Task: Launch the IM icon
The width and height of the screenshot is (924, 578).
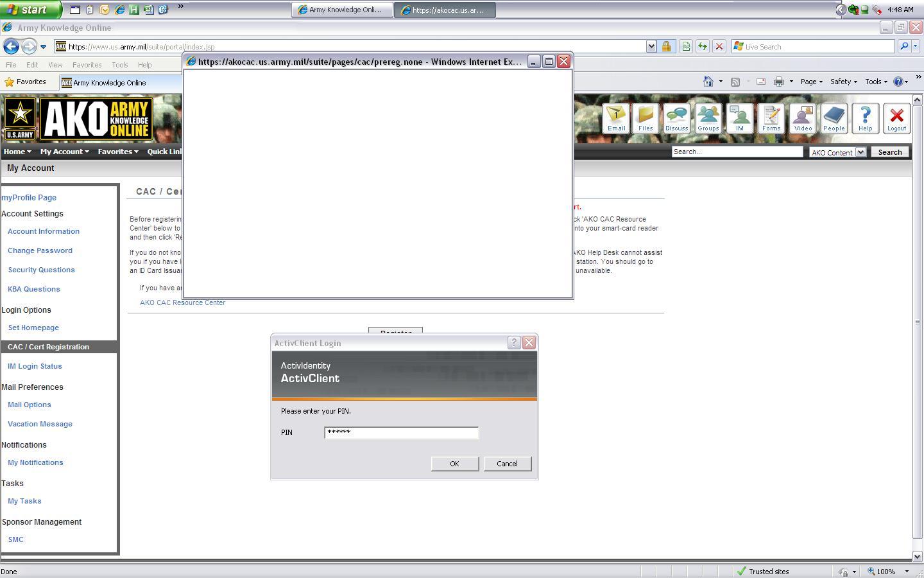Action: click(x=739, y=118)
